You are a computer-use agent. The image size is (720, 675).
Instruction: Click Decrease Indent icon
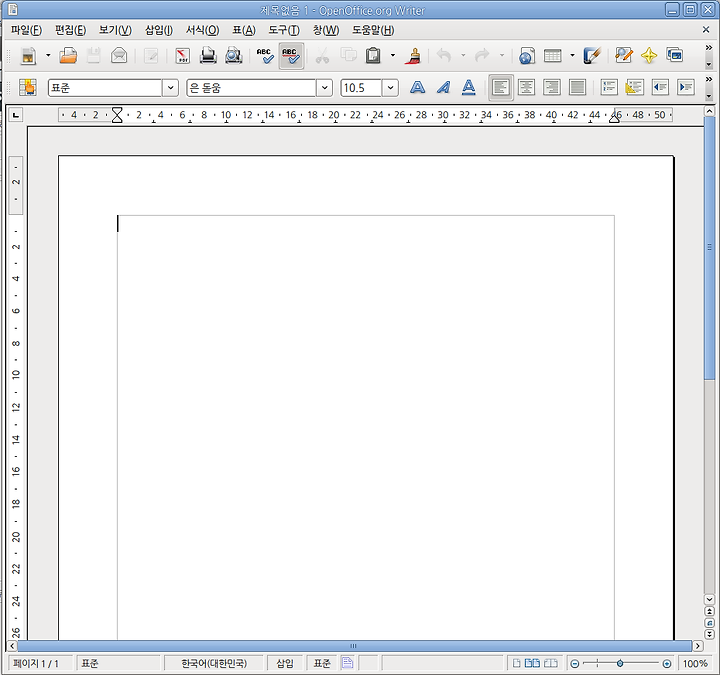coord(660,87)
